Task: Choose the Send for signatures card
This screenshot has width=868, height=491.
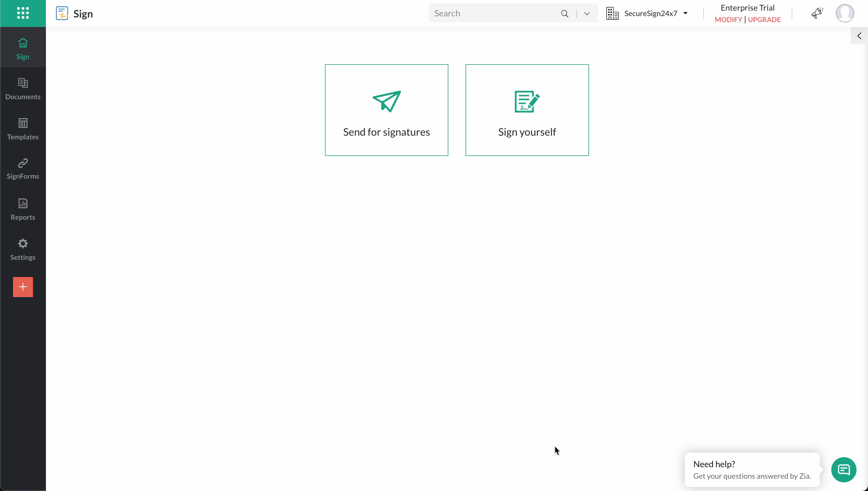Action: tap(386, 110)
